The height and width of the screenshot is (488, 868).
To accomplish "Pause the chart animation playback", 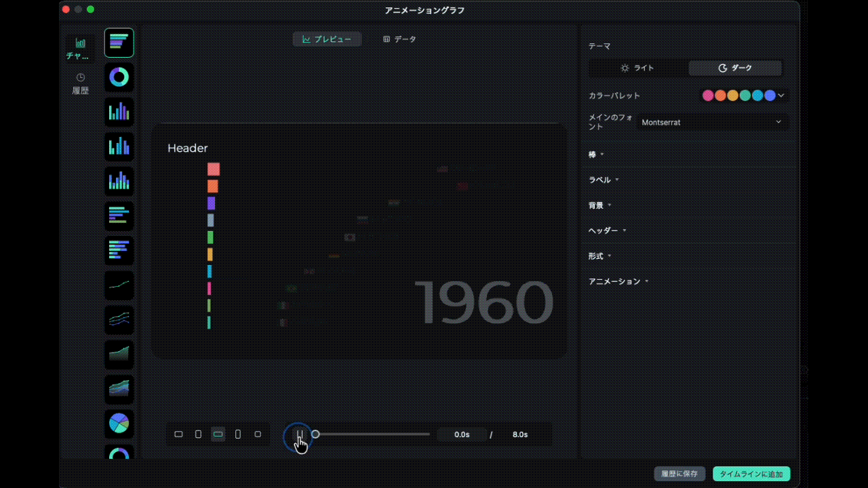I will 299,434.
